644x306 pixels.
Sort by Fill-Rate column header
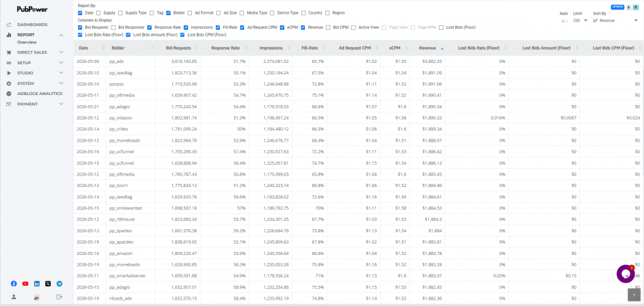point(309,48)
